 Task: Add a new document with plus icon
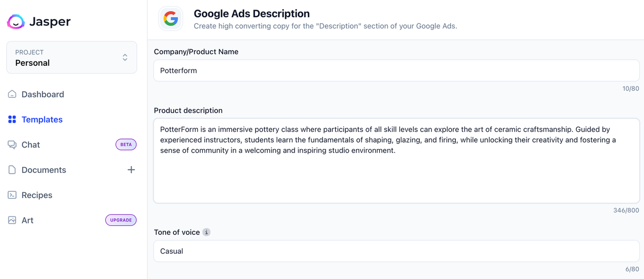click(x=131, y=170)
